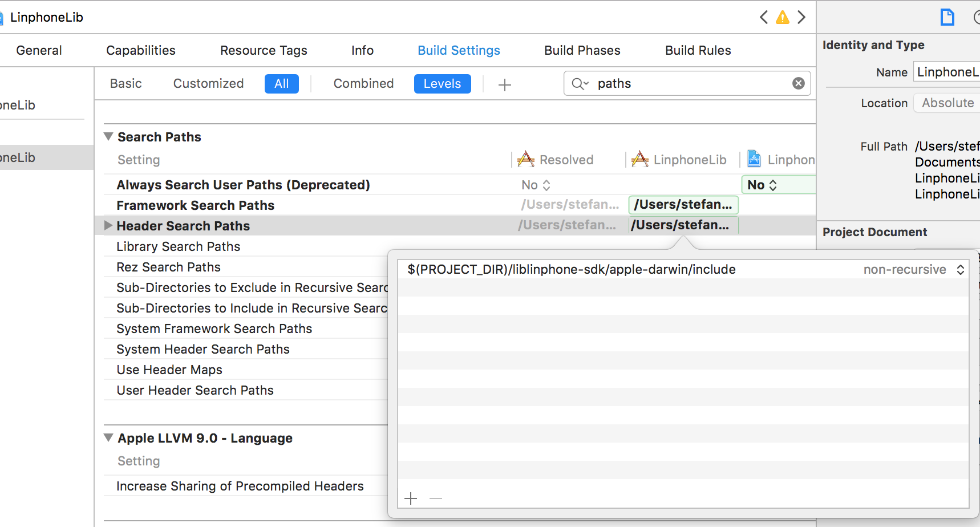Navigate back using the left chevron arrow
The width and height of the screenshot is (980, 527).
pyautogui.click(x=764, y=17)
